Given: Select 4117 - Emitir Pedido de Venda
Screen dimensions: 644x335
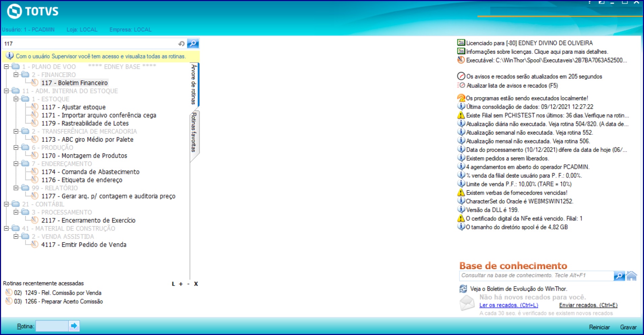Looking at the screenshot, I should pos(84,244).
